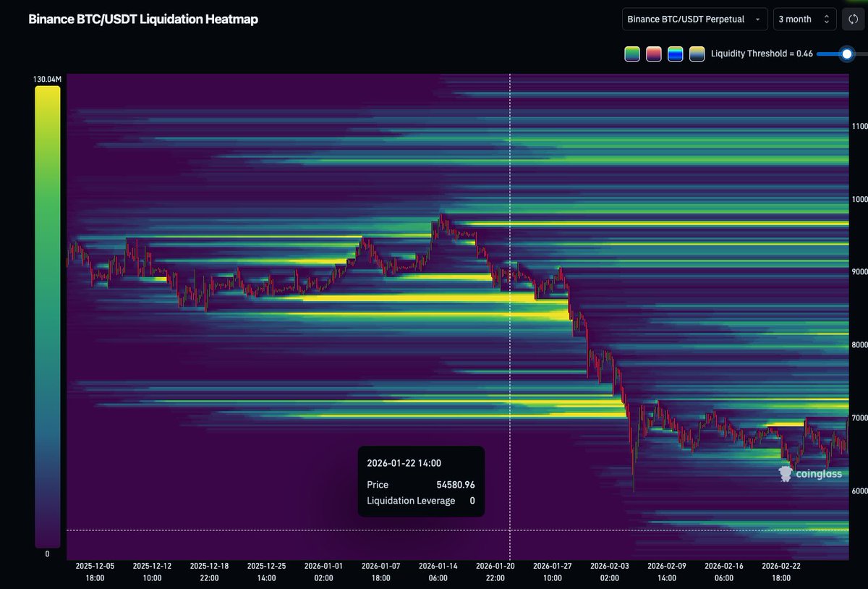The image size is (868, 589).
Task: Click the 2025-12-18 22:00 axis label
Action: [x=209, y=572]
